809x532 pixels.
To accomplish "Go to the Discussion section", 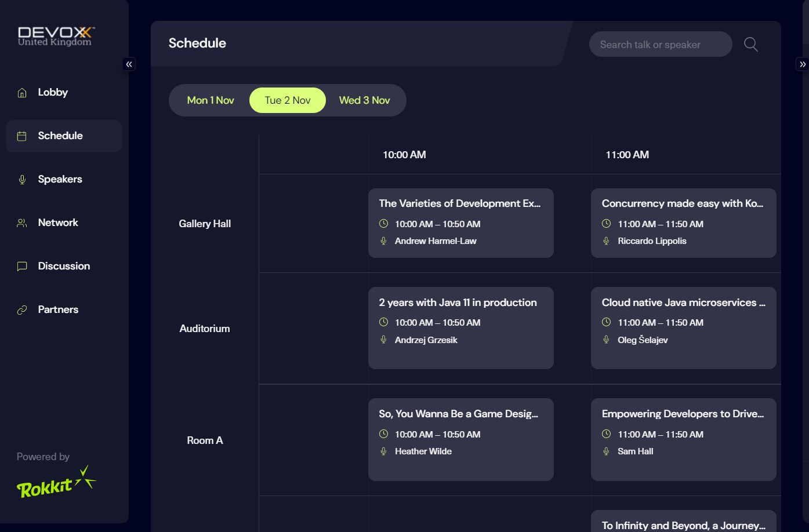I will [x=64, y=266].
